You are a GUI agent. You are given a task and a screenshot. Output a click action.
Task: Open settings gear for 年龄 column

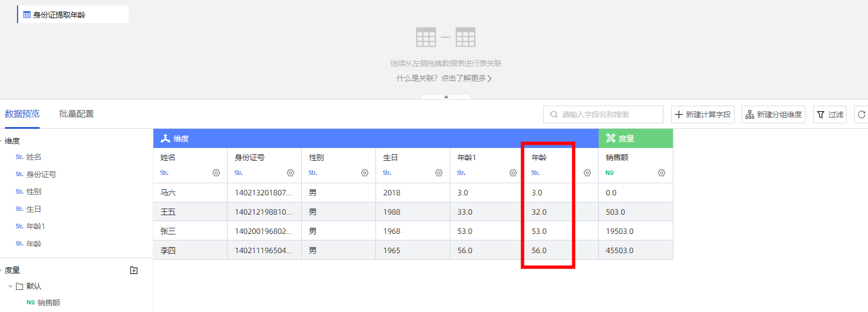[587, 173]
